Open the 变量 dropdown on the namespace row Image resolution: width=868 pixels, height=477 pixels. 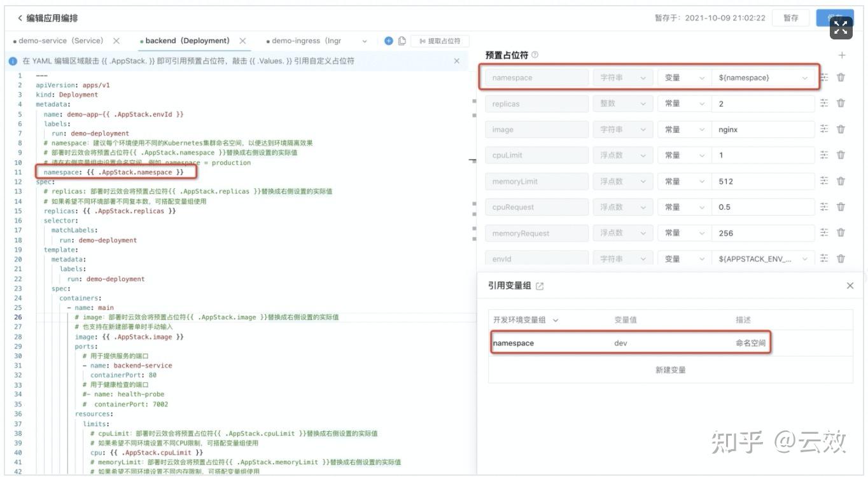click(682, 77)
